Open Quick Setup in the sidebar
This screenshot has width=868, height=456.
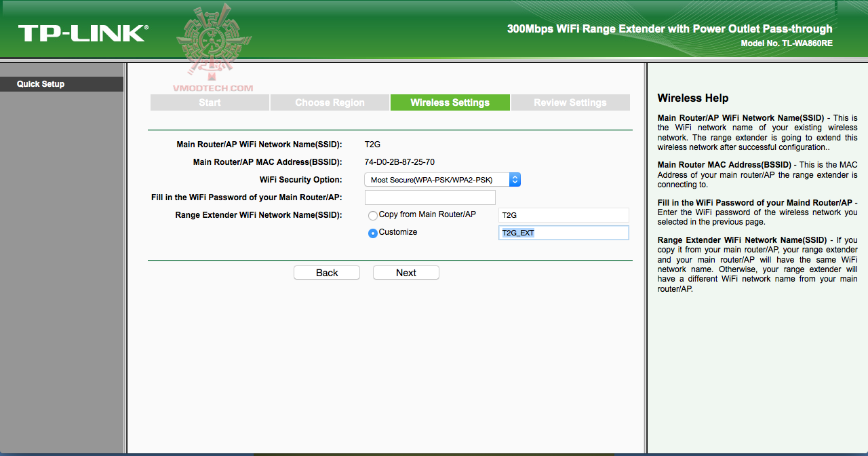[x=62, y=84]
